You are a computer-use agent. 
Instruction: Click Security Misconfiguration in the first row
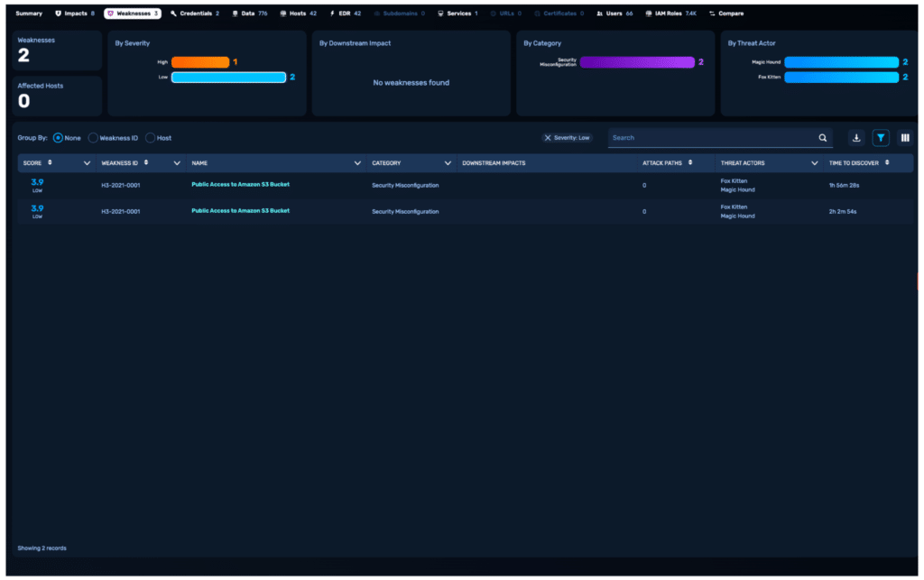tap(405, 185)
